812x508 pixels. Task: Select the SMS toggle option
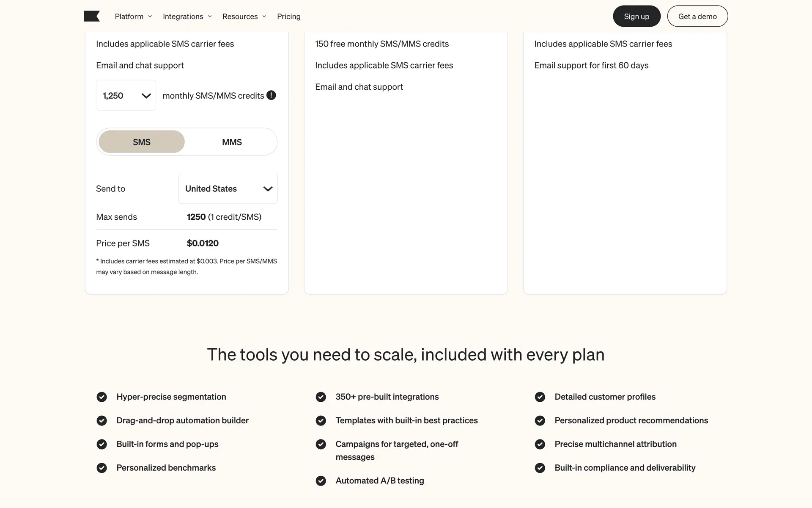[142, 142]
